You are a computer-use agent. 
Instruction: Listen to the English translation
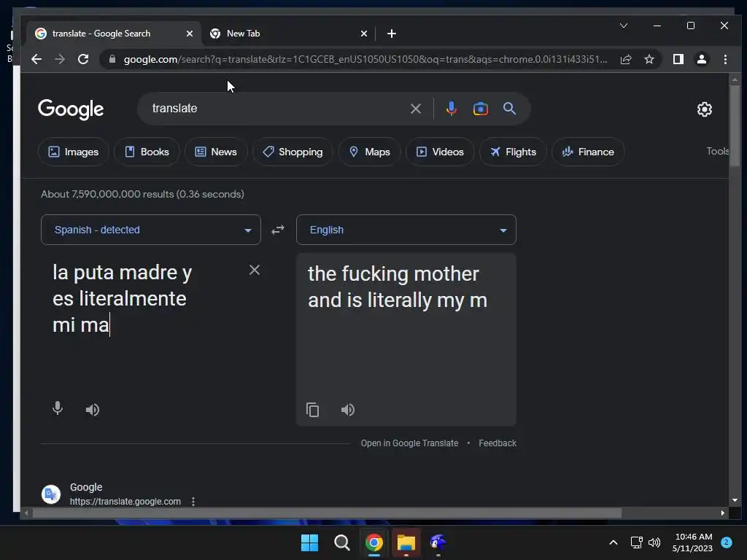348,410
